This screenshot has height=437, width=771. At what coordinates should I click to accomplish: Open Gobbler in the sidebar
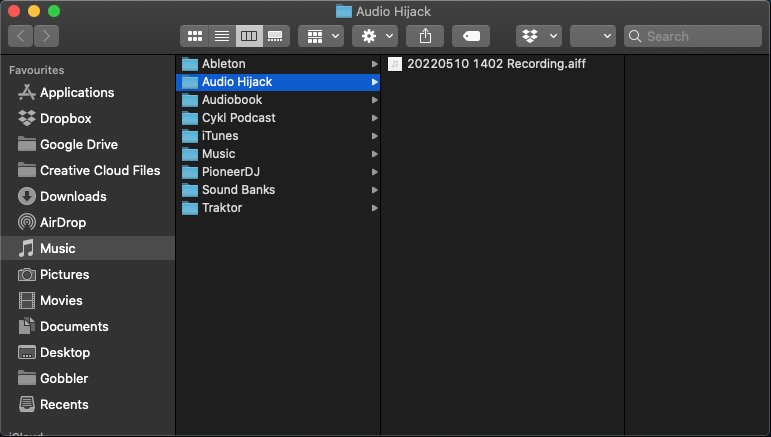88,379
